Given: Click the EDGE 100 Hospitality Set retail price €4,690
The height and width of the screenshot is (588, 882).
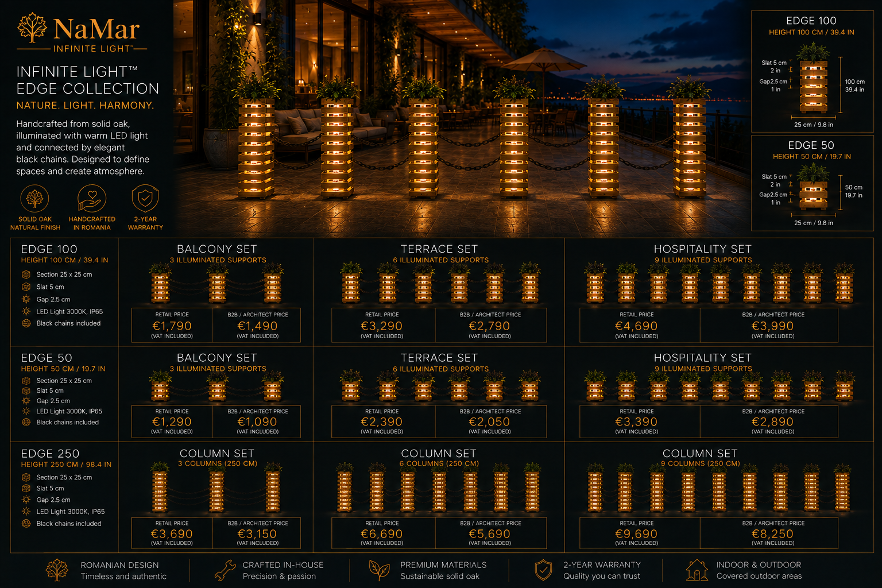Looking at the screenshot, I should coord(636,326).
